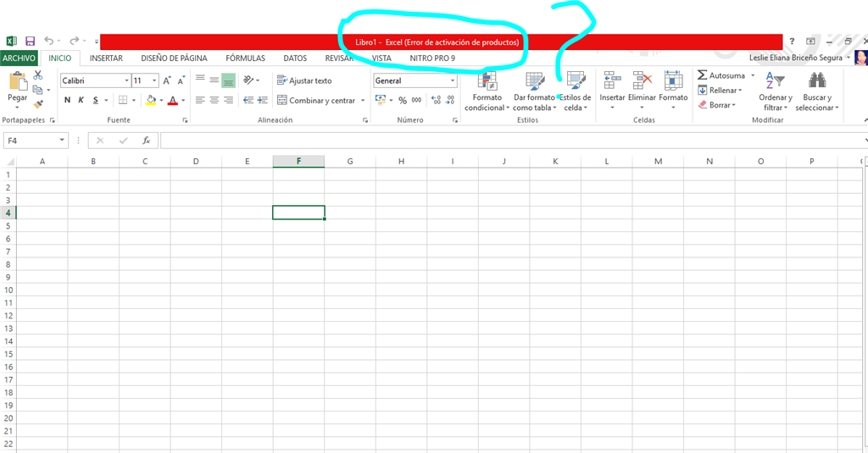Activate the format painter brush
This screenshot has height=453, width=868.
coord(38,103)
